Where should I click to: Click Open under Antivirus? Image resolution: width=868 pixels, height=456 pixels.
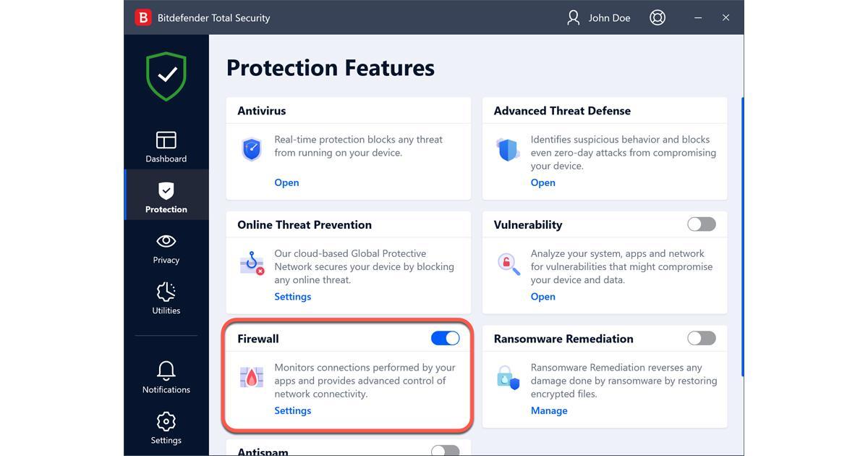coord(286,182)
